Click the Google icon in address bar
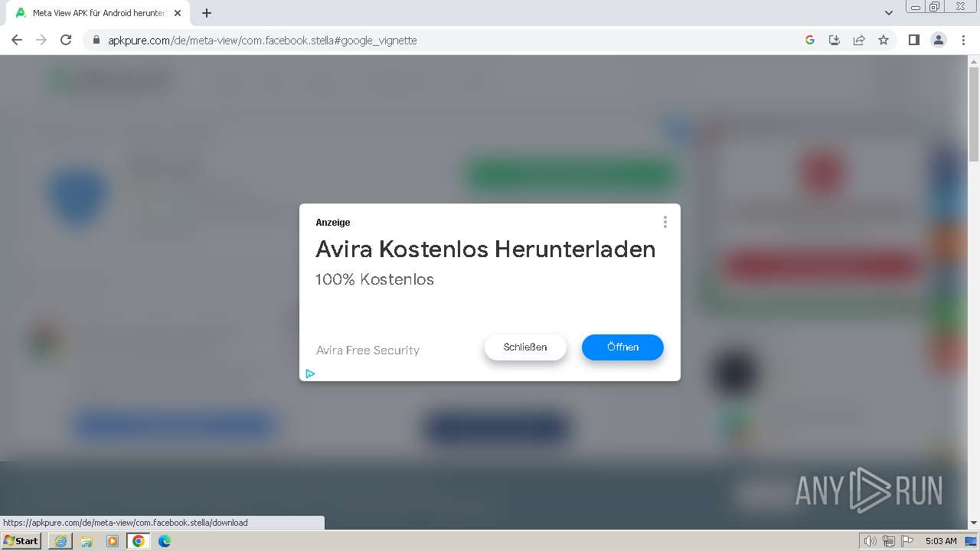The height and width of the screenshot is (551, 980). pyautogui.click(x=810, y=41)
